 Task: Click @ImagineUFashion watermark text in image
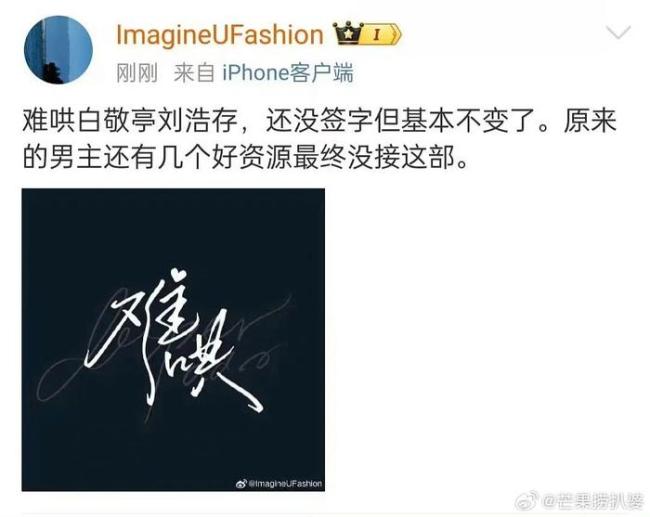[x=285, y=483]
